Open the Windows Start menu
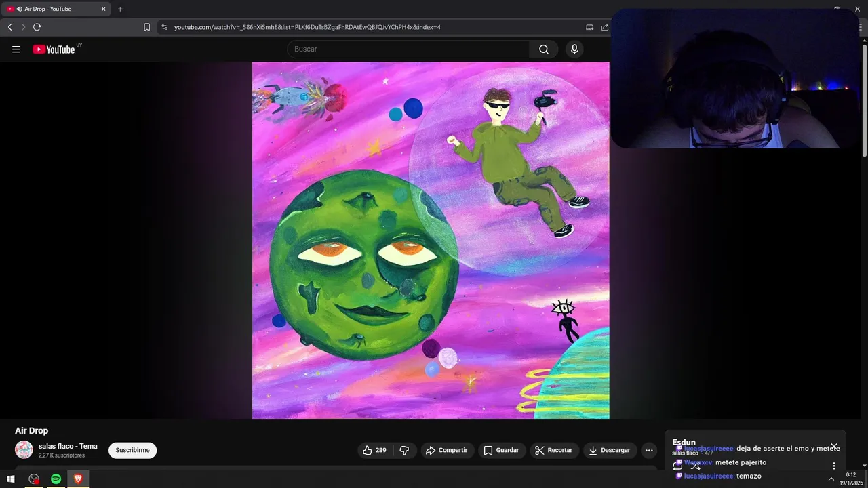The height and width of the screenshot is (488, 868). (11, 479)
